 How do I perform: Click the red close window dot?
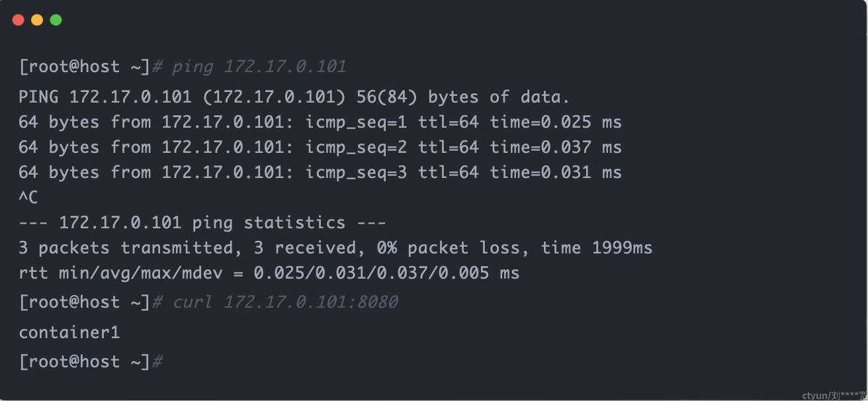point(19,20)
